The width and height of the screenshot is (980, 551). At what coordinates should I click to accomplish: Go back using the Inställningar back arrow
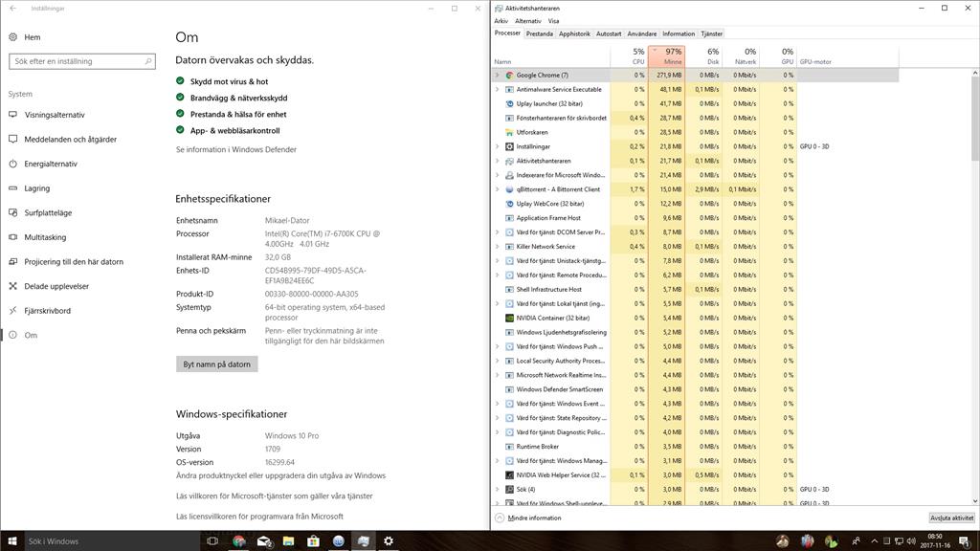click(x=13, y=8)
